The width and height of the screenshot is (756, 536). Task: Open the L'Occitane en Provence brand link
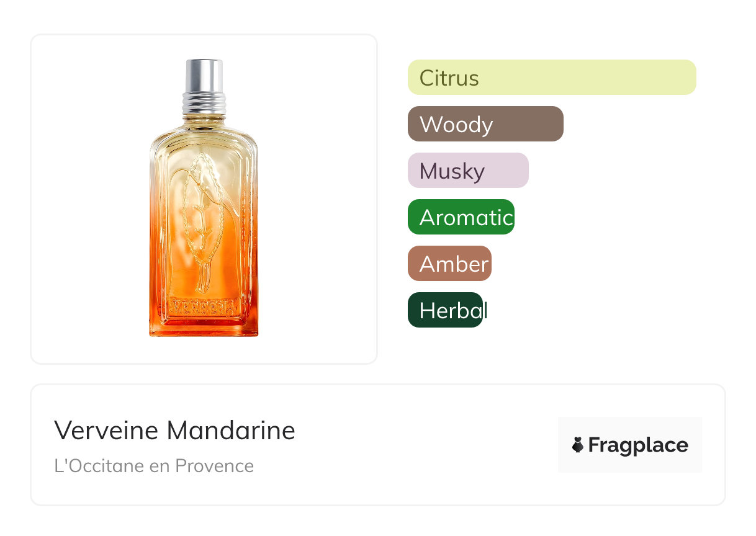154,466
